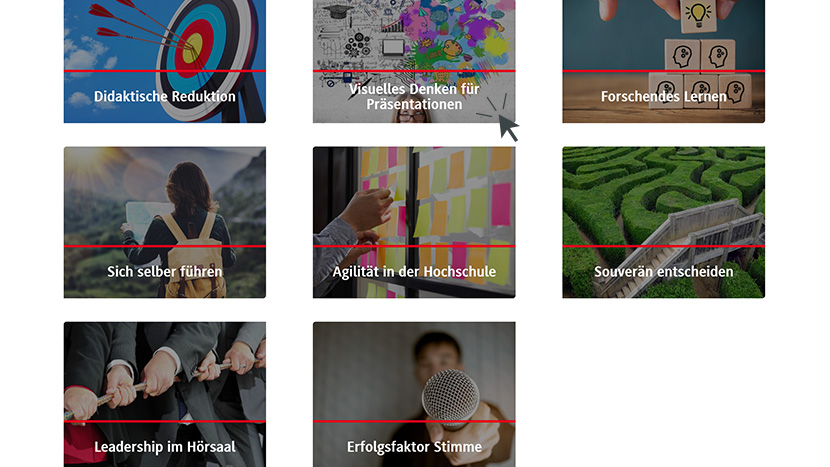Click the archery target bullseye image
This screenshot has height=467, width=830.
(193, 48)
